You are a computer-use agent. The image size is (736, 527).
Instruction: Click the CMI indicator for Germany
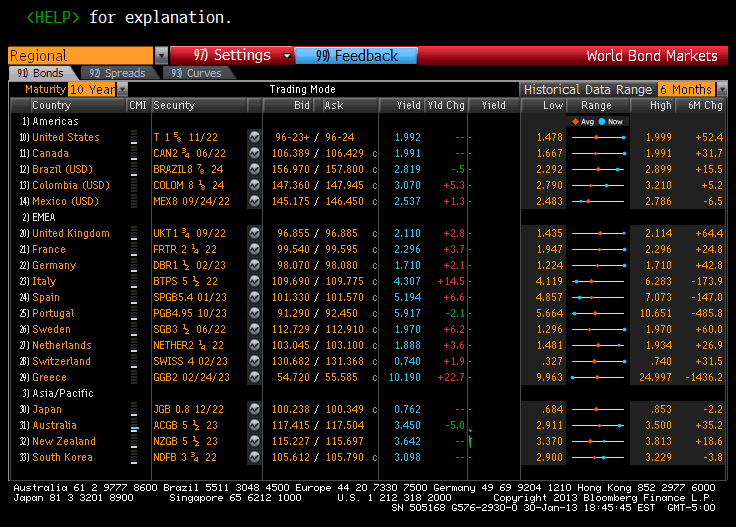click(134, 265)
